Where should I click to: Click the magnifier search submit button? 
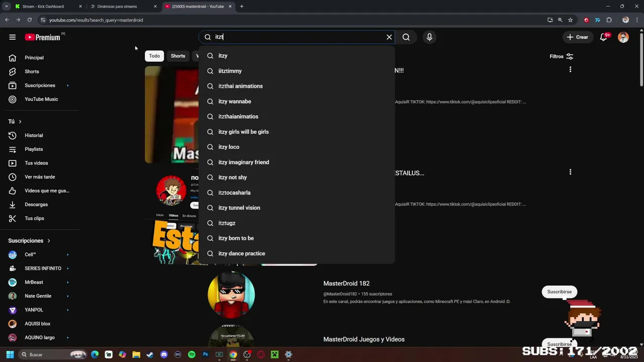pos(406,37)
